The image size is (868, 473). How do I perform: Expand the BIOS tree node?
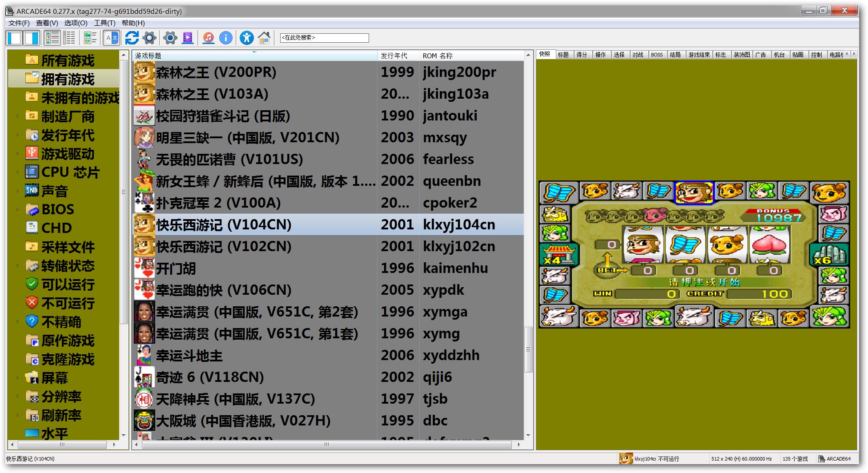coord(17,210)
